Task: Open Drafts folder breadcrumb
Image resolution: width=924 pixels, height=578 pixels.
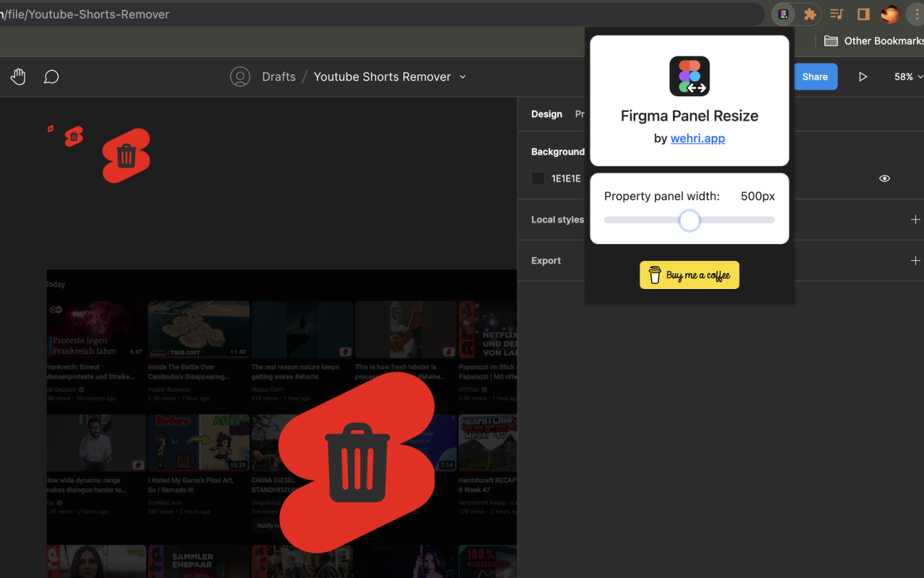Action: [x=279, y=77]
